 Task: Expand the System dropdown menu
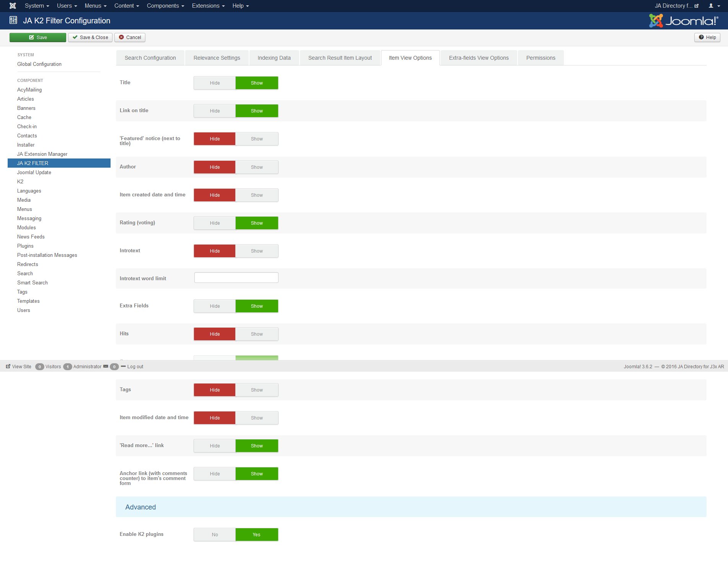[37, 6]
